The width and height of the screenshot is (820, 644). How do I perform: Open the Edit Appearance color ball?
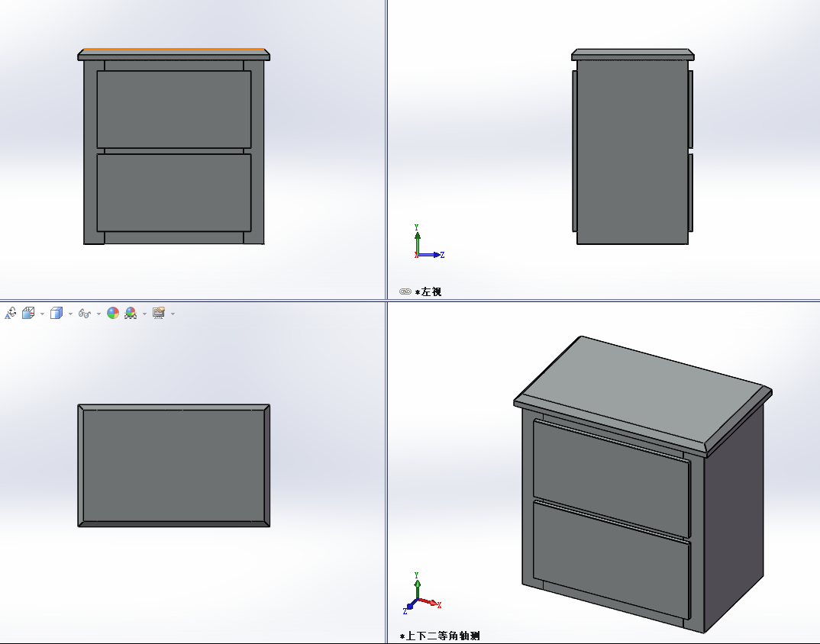pos(113,313)
